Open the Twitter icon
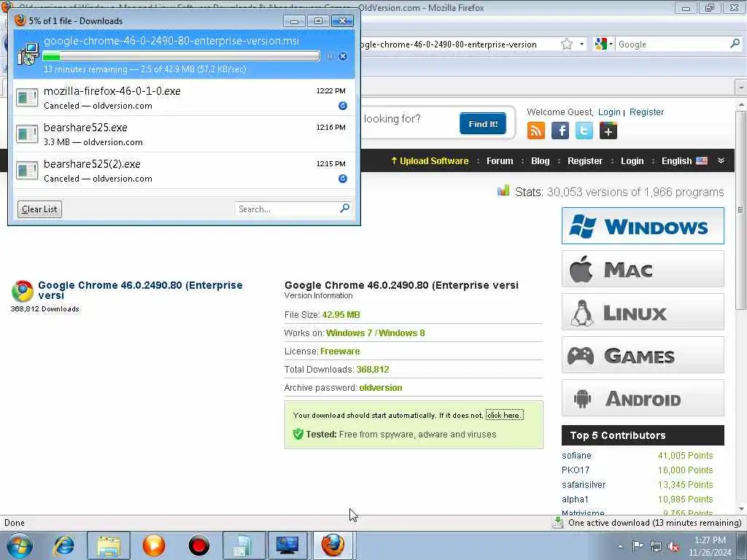 click(584, 130)
